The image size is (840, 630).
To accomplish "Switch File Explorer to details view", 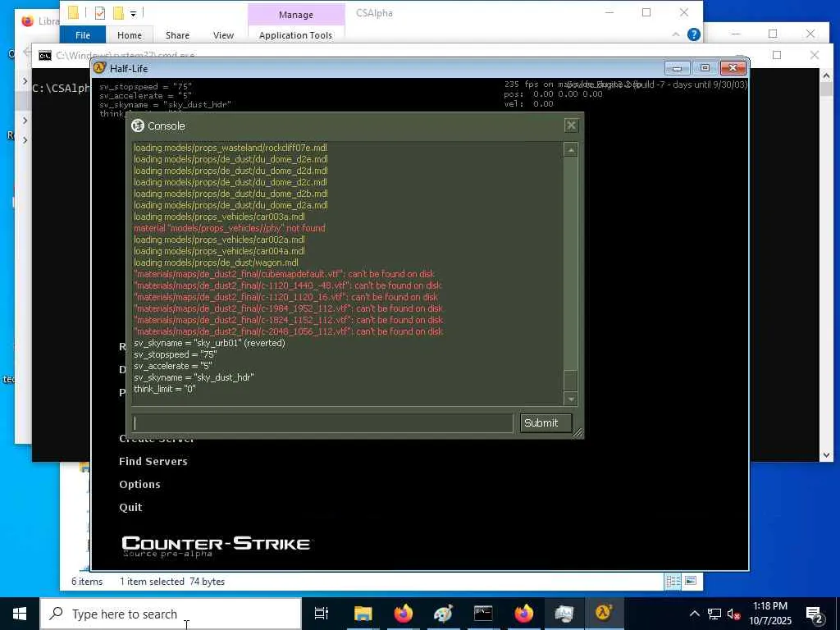I will click(673, 582).
